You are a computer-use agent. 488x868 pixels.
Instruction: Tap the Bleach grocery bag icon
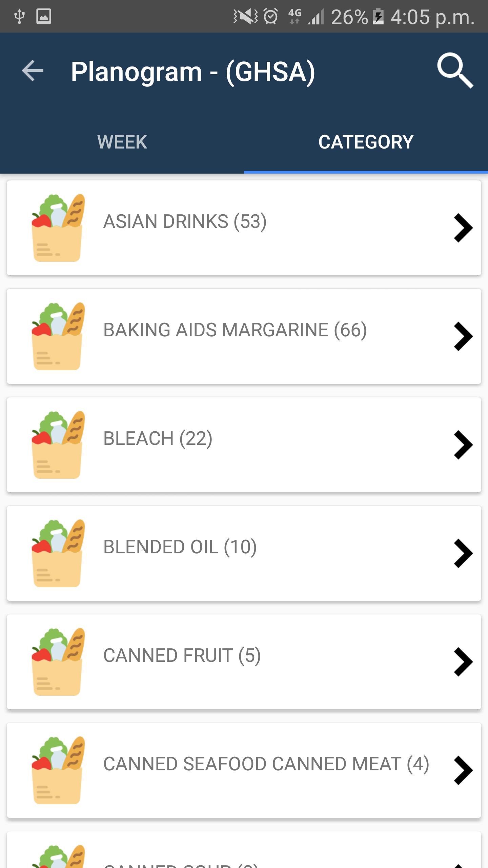tap(58, 445)
